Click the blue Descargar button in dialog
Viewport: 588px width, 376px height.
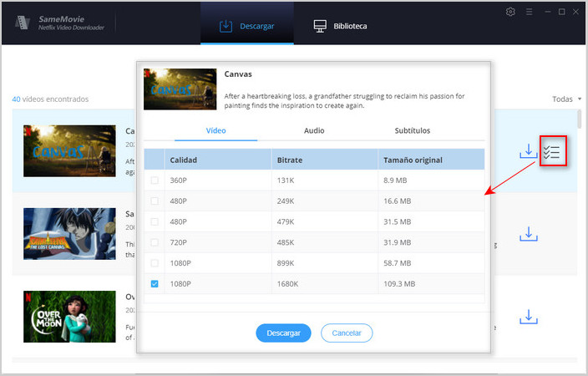(283, 333)
